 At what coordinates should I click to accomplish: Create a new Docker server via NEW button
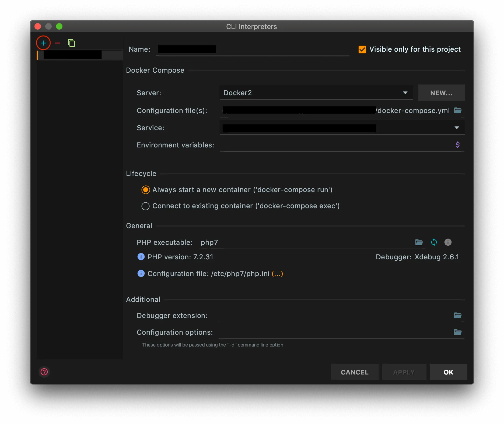click(x=441, y=93)
